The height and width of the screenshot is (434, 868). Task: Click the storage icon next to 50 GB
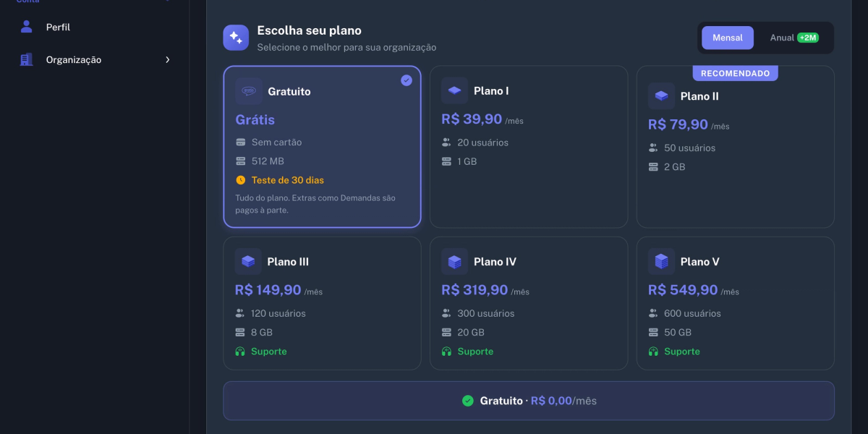point(653,332)
